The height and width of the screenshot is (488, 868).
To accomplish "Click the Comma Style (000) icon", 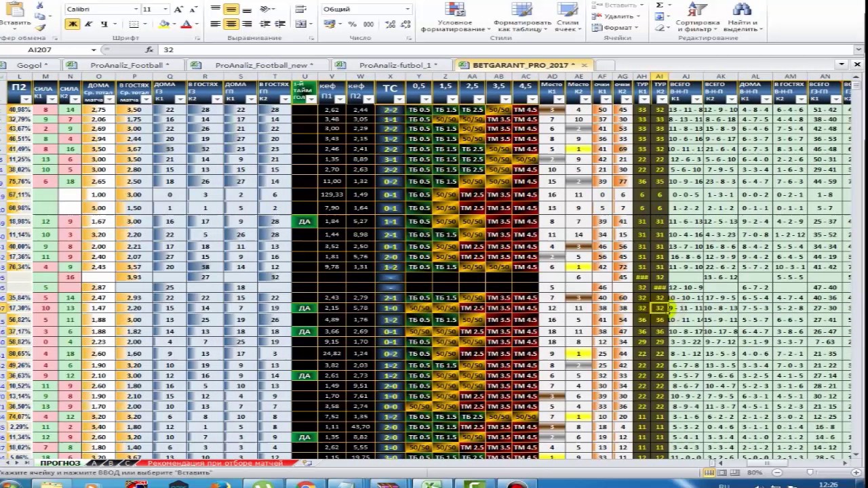I will point(368,24).
